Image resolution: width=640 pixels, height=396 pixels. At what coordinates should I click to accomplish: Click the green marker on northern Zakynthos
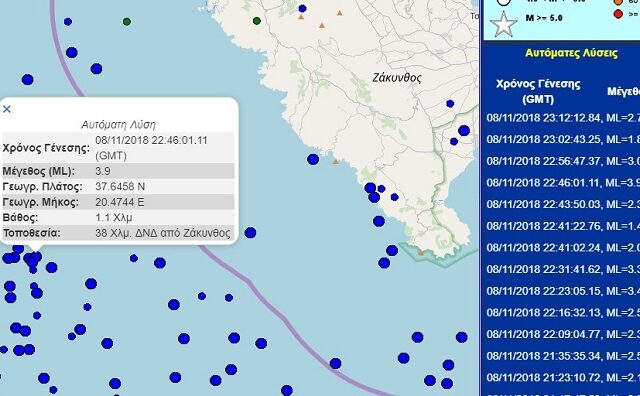(x=257, y=21)
